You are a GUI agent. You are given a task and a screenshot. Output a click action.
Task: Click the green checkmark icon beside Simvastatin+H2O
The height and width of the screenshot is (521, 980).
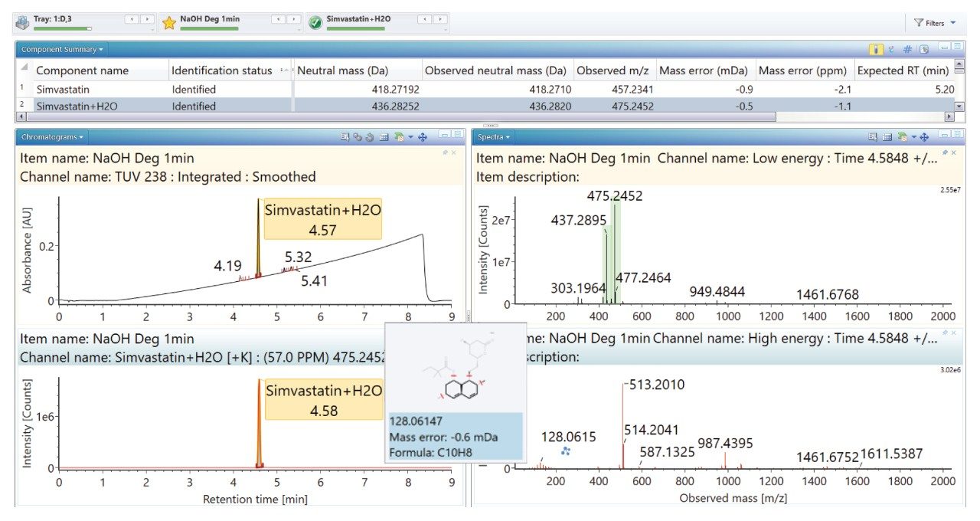point(315,23)
